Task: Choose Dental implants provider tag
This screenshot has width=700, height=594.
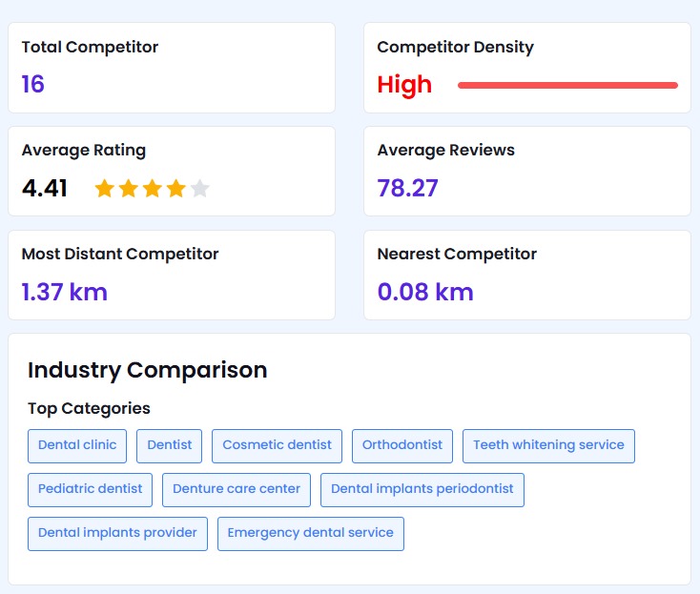Action: pyautogui.click(x=117, y=533)
